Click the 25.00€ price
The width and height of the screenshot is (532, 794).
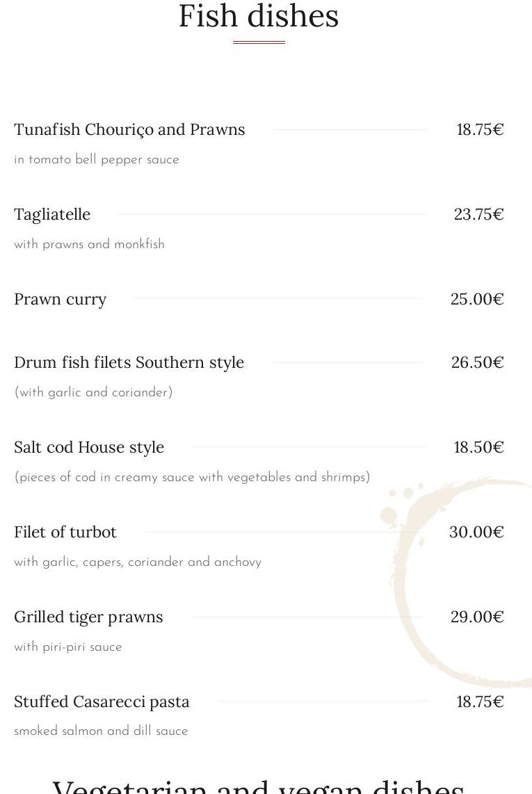click(x=477, y=299)
